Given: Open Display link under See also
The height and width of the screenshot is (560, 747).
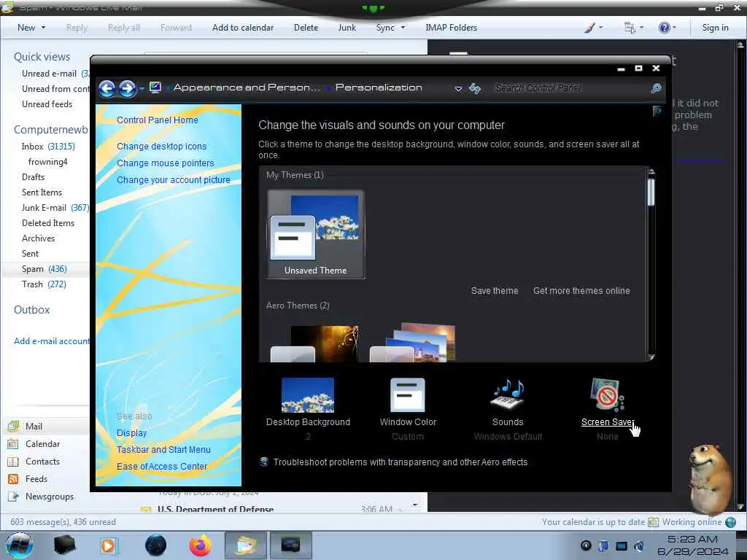Looking at the screenshot, I should [131, 433].
